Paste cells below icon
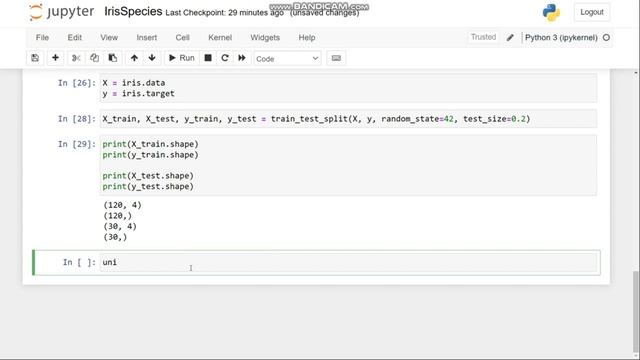The image size is (640, 360). click(x=113, y=58)
